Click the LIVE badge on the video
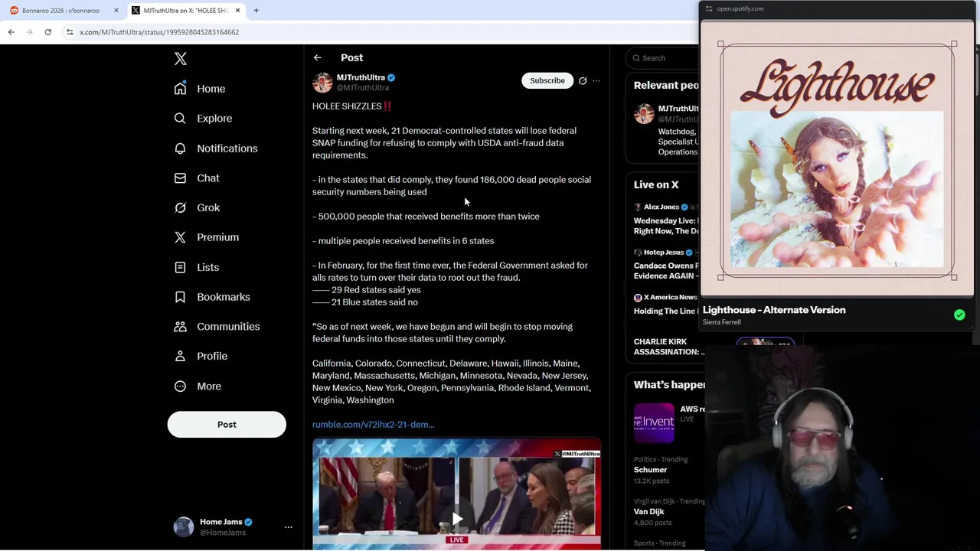The image size is (980, 551). tap(457, 540)
